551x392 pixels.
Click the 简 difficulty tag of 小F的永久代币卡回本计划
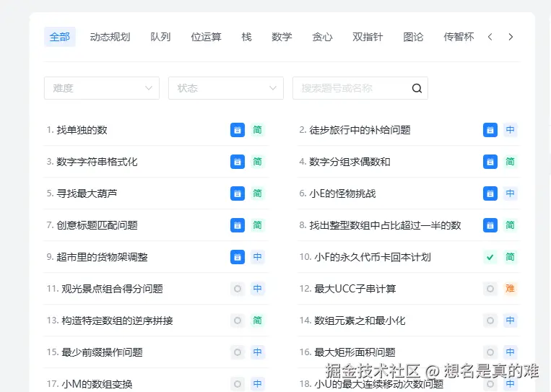pos(511,257)
